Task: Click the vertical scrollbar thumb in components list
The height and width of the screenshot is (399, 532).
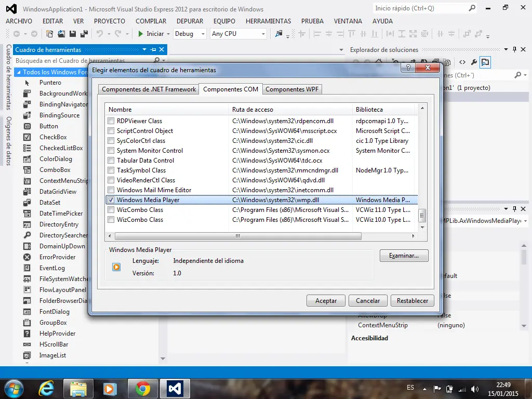Action: click(x=422, y=215)
